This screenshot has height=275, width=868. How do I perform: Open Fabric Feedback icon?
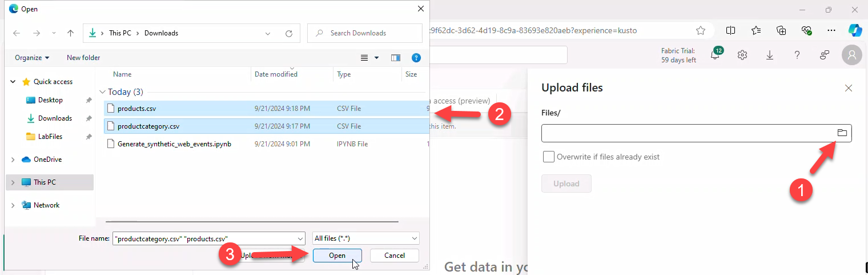click(x=825, y=55)
